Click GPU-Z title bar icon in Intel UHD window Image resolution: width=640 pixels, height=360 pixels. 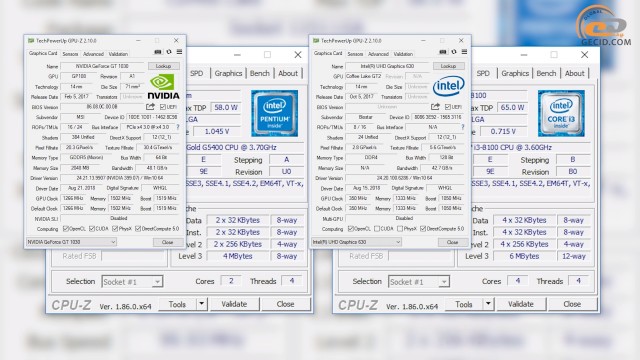click(x=316, y=41)
